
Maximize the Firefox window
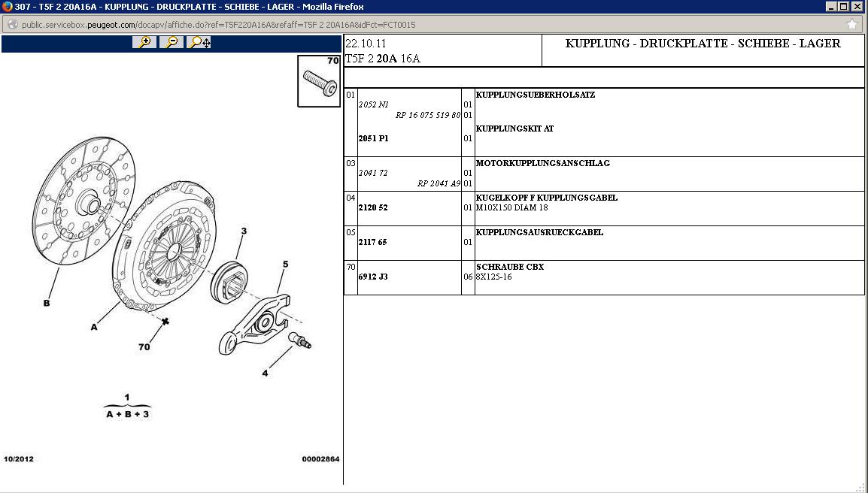(x=844, y=7)
